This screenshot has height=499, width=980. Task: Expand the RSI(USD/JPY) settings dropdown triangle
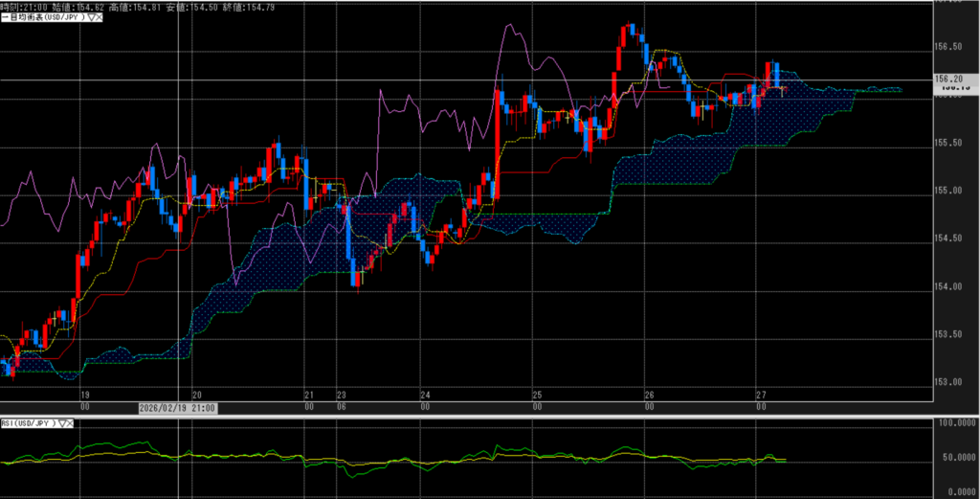64,422
